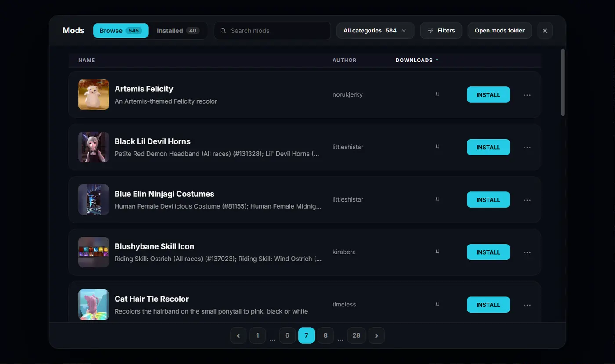
Task: Install the Cat Hair Tie Recolor mod
Action: pyautogui.click(x=488, y=305)
